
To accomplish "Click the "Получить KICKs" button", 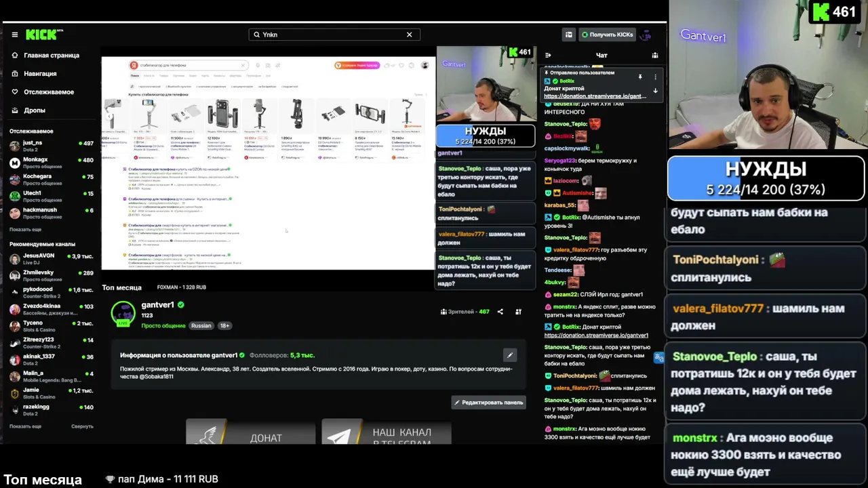I will (x=608, y=35).
